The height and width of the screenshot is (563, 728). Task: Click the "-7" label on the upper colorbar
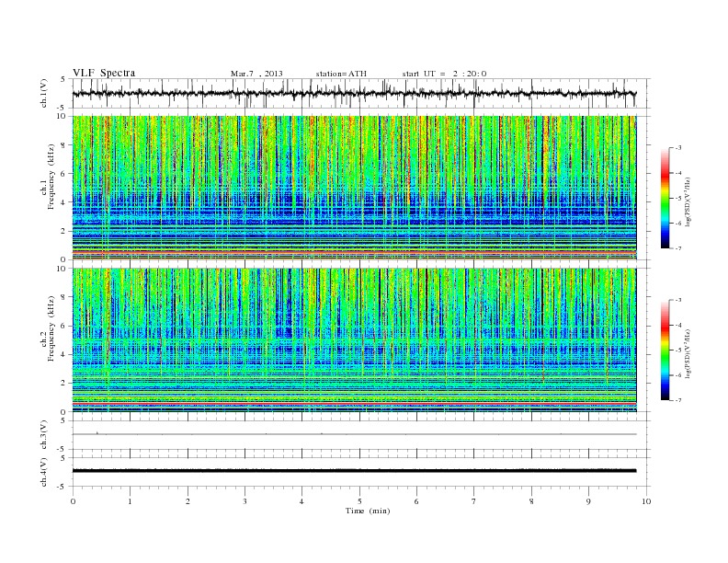point(678,248)
